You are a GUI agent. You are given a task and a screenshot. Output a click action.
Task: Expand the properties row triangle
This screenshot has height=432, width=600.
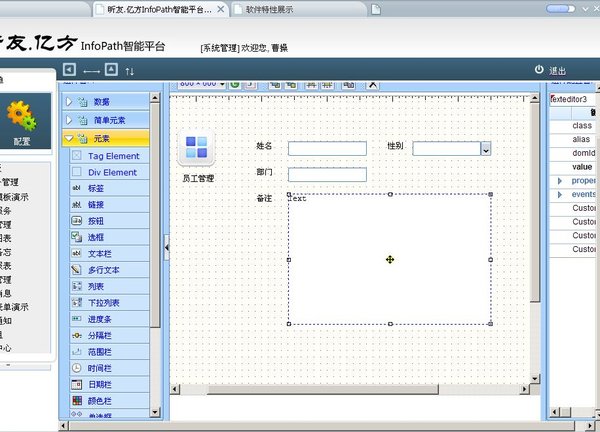click(x=560, y=181)
